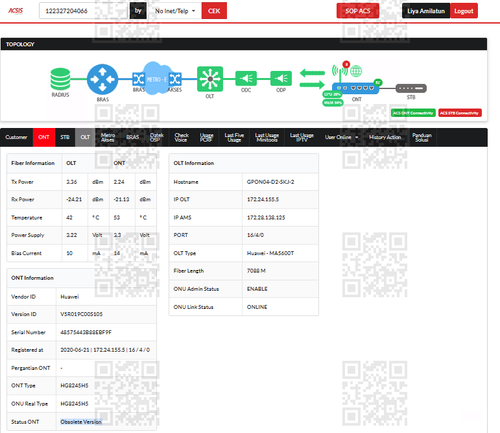The image size is (500, 433).
Task: Click the ACS ONT Connectivity button
Action: tap(413, 113)
